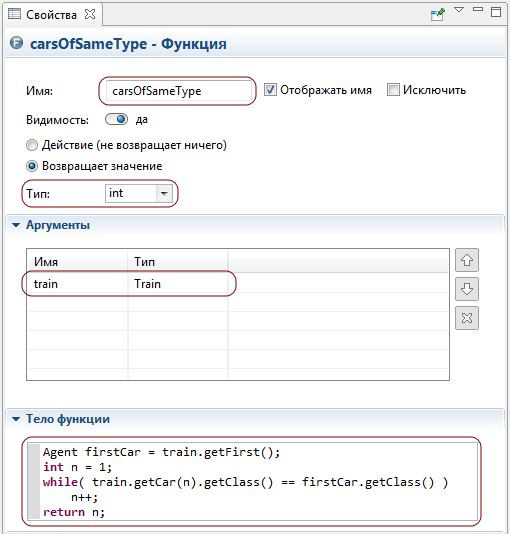Select Действие (не возвращает ничего) radio
The width and height of the screenshot is (510, 534).
click(32, 145)
